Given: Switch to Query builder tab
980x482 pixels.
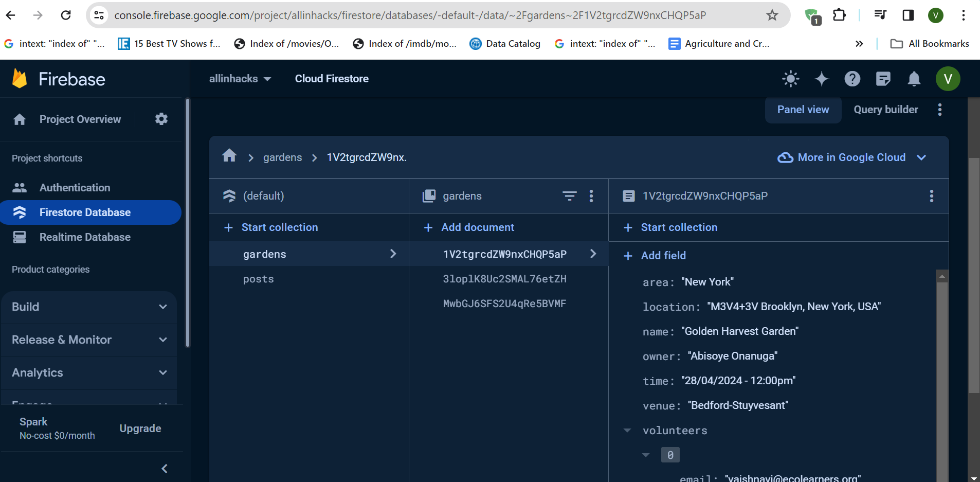Looking at the screenshot, I should click(x=886, y=110).
